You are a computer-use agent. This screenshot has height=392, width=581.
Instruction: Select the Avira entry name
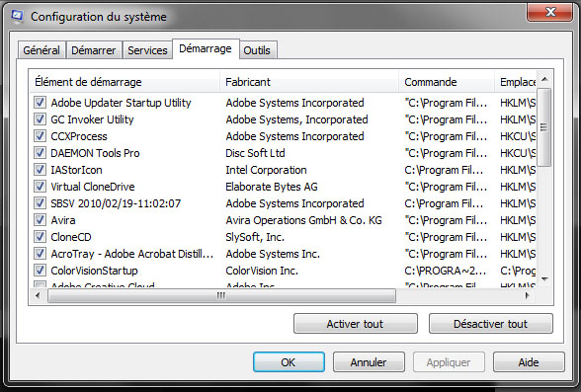click(x=63, y=220)
